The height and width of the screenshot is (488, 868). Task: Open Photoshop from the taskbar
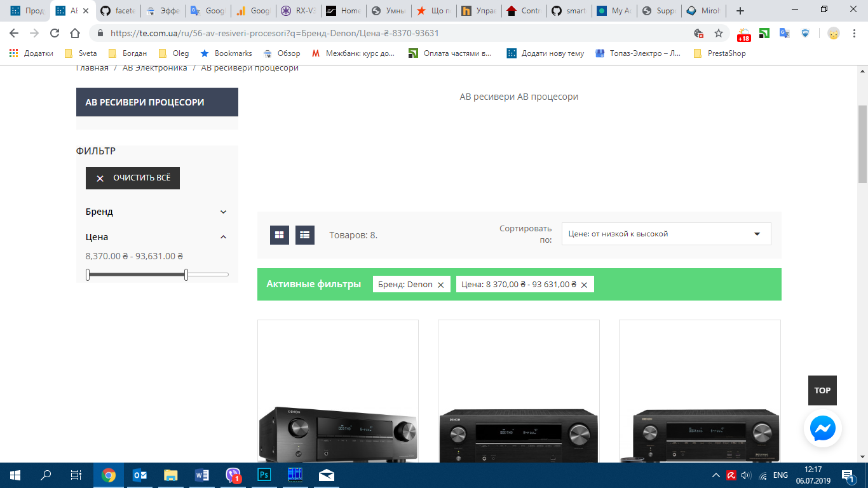coord(264,475)
